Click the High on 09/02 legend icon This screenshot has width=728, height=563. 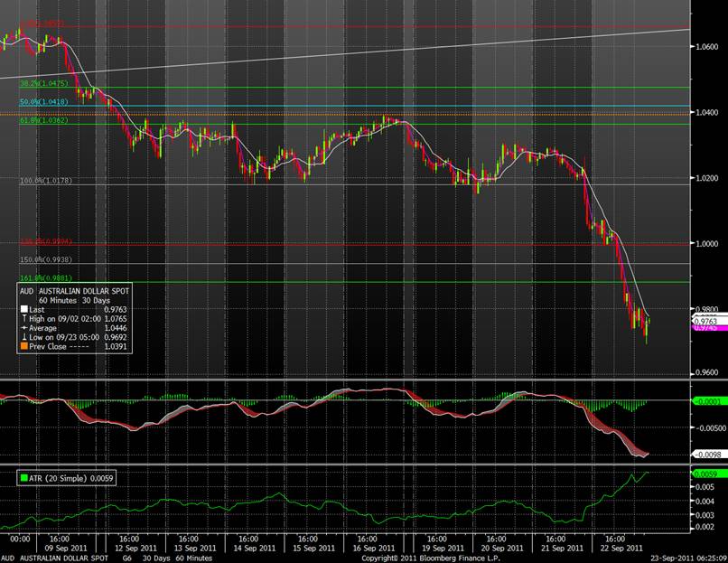[24, 317]
